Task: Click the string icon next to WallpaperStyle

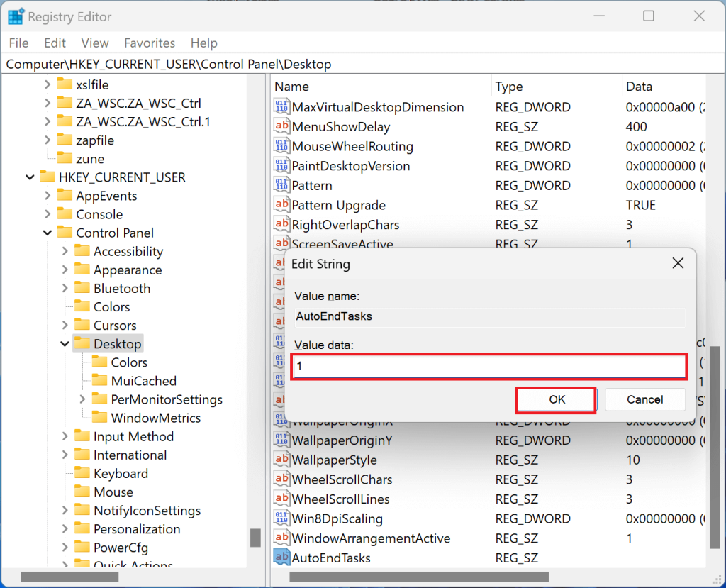Action: click(281, 460)
